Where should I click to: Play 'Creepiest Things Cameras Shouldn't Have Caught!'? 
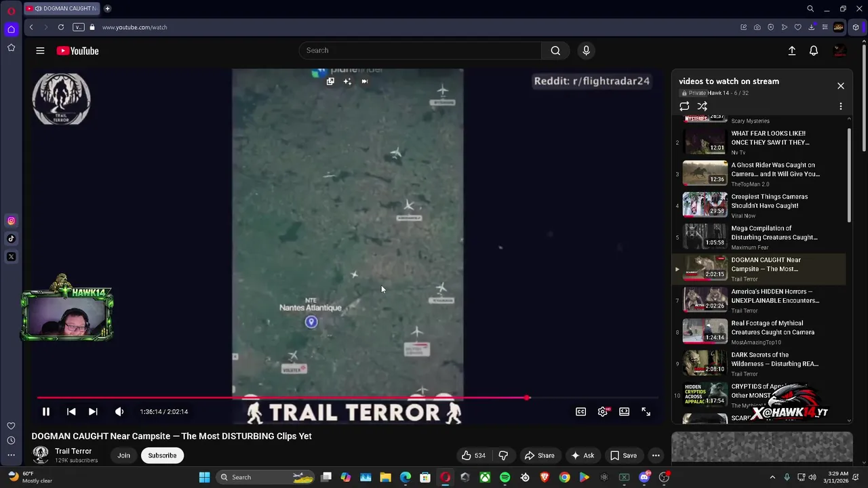coord(759,205)
